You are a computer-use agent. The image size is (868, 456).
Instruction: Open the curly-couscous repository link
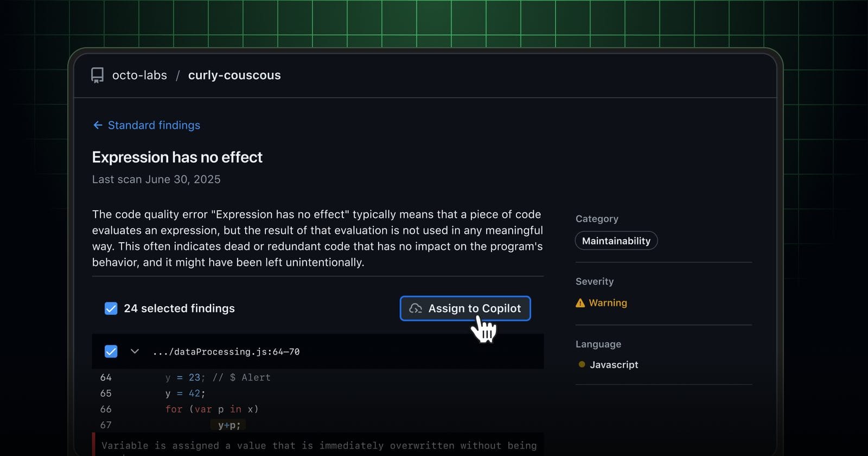(234, 75)
